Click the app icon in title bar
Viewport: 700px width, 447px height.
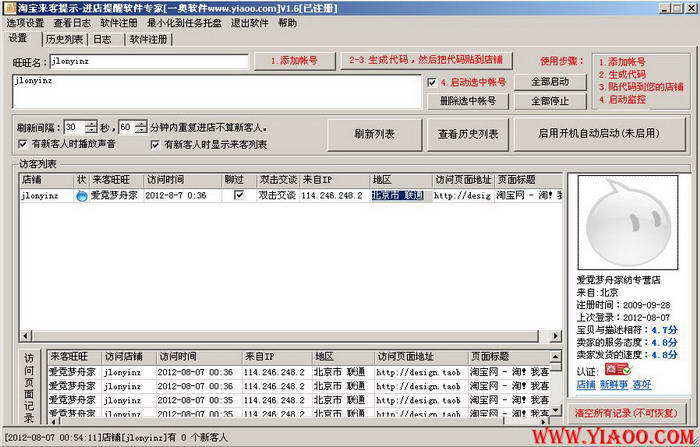pyautogui.click(x=9, y=7)
